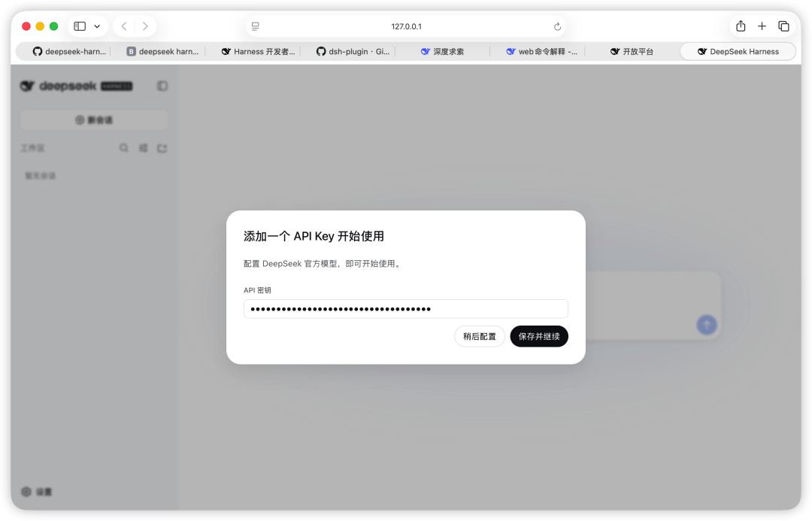The width and height of the screenshot is (812, 521).
Task: Click the page reader icon in address bar
Action: 256,26
